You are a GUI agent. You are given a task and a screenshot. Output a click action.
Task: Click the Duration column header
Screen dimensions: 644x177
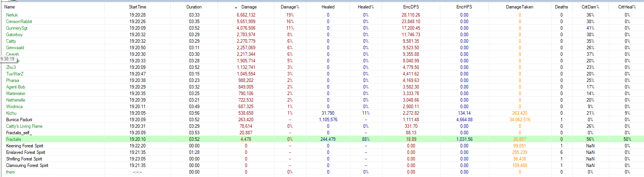(194, 7)
